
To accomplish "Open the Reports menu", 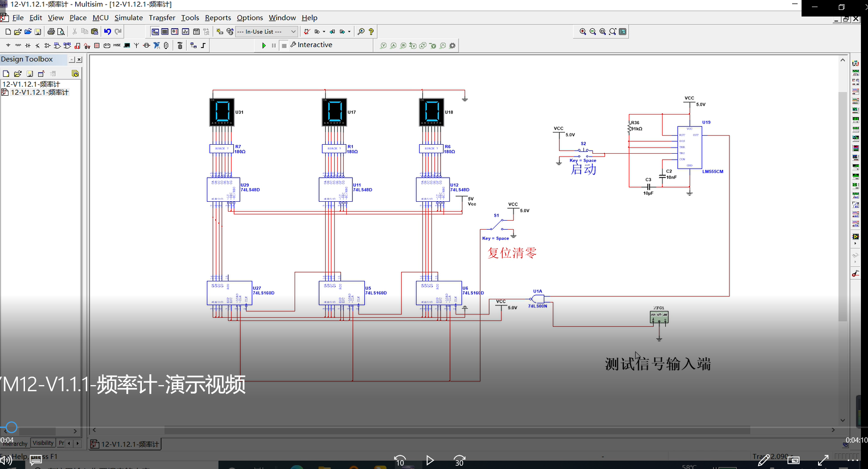I will (x=218, y=18).
